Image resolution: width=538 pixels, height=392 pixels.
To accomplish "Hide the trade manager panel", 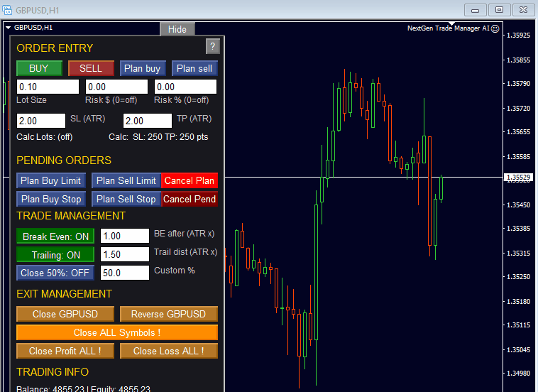I will pyautogui.click(x=177, y=29).
